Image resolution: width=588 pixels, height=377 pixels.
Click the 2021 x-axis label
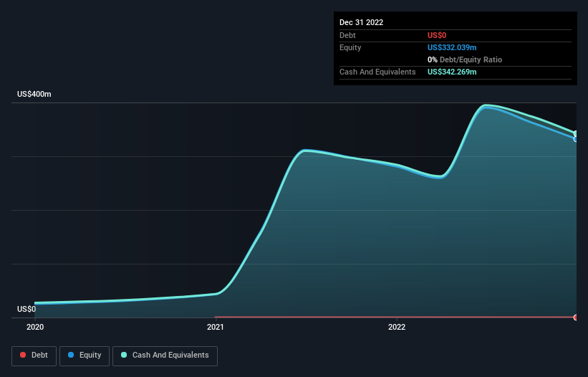pyautogui.click(x=216, y=327)
